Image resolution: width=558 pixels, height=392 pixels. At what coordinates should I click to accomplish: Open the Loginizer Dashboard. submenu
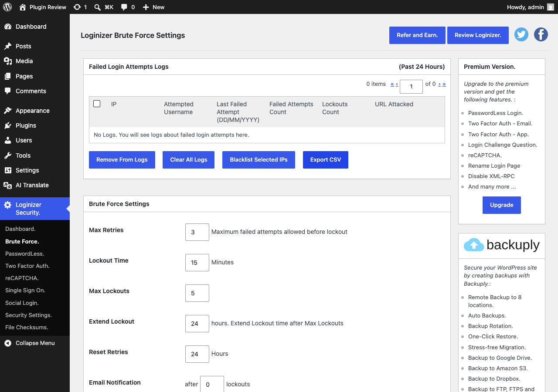pos(35,229)
